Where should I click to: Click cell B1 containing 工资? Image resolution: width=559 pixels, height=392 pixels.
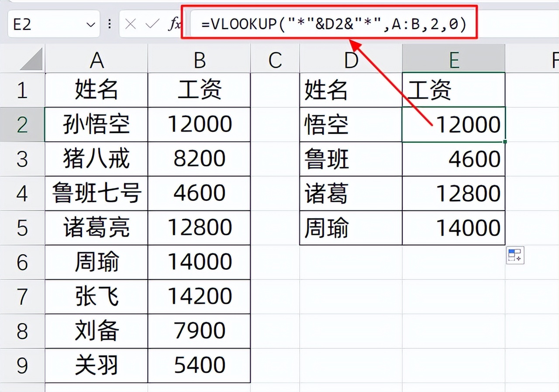point(200,90)
